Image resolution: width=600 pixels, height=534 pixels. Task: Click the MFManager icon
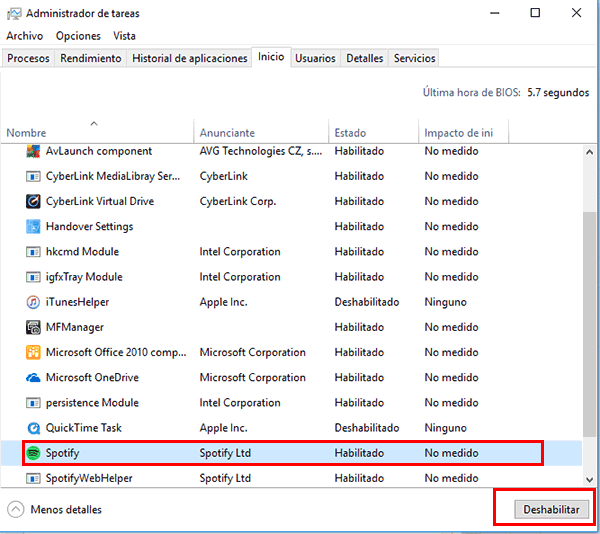[x=33, y=327]
